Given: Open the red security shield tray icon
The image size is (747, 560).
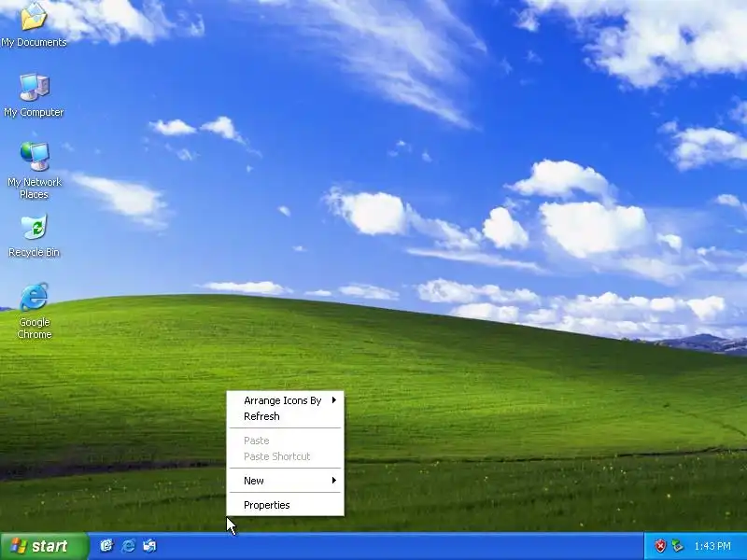Looking at the screenshot, I should tap(660, 546).
